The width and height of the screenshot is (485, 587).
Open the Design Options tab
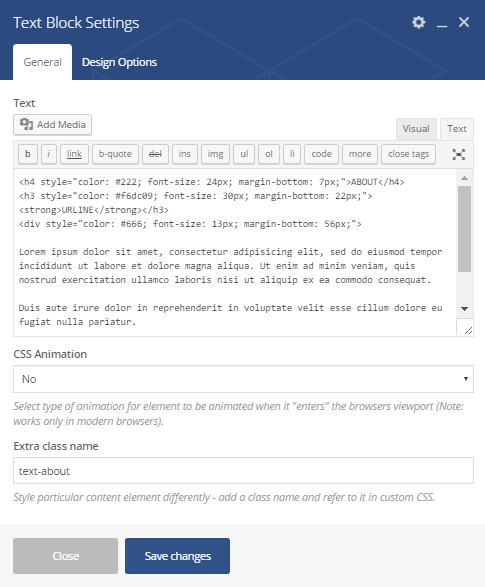click(119, 62)
